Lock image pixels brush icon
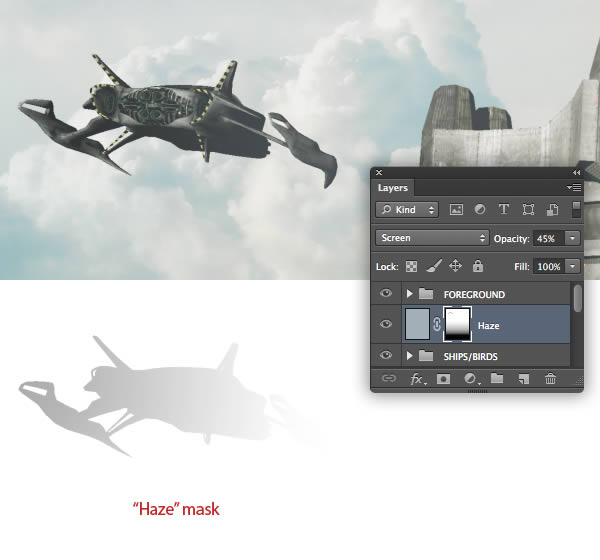Image resolution: width=600 pixels, height=560 pixels. [x=434, y=266]
